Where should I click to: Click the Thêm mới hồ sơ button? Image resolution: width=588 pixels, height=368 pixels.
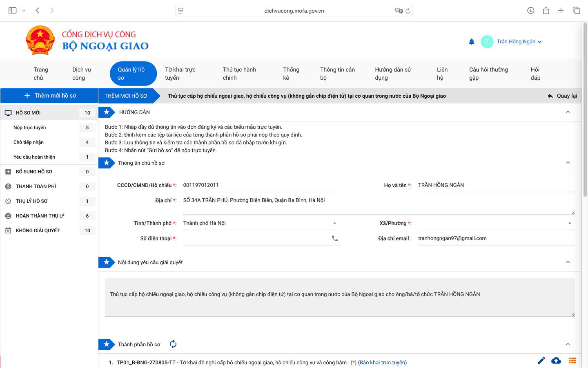[x=49, y=96]
